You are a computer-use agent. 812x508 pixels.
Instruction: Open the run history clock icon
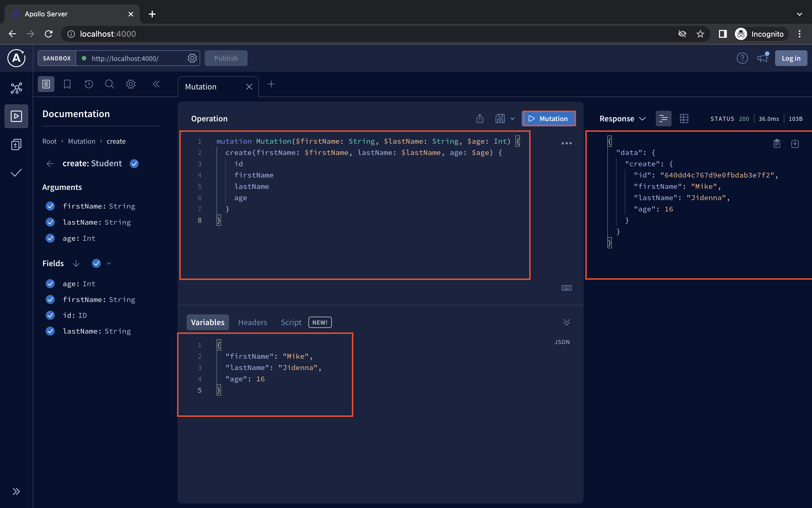(89, 84)
